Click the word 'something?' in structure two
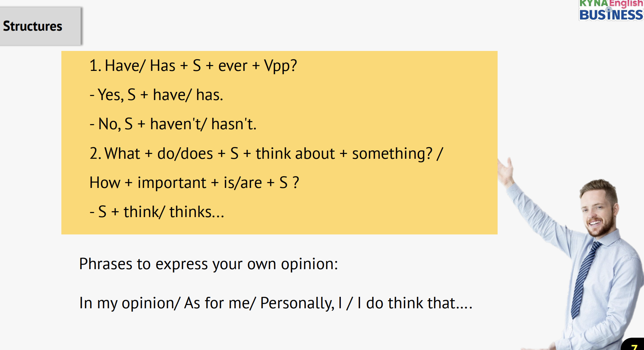Screen dimensions: 644x350 tap(392, 154)
